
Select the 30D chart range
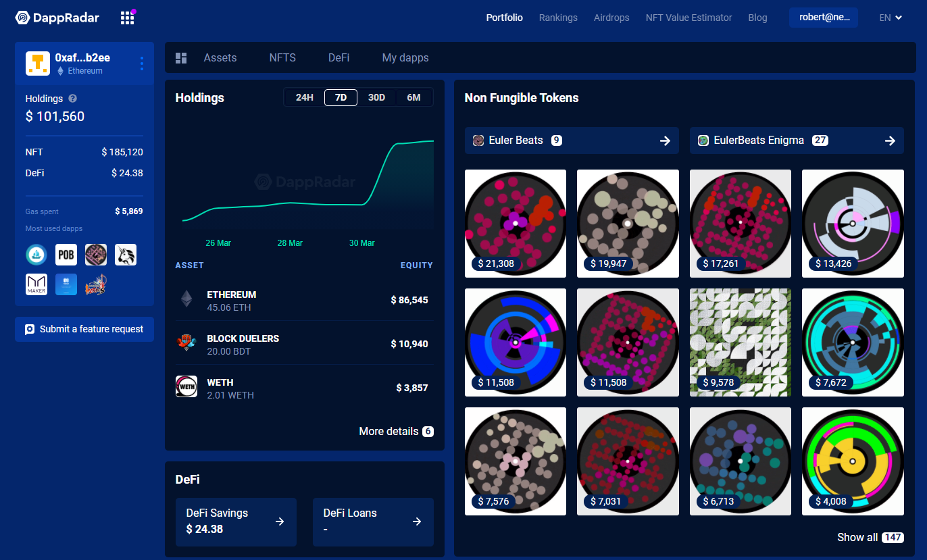click(376, 97)
